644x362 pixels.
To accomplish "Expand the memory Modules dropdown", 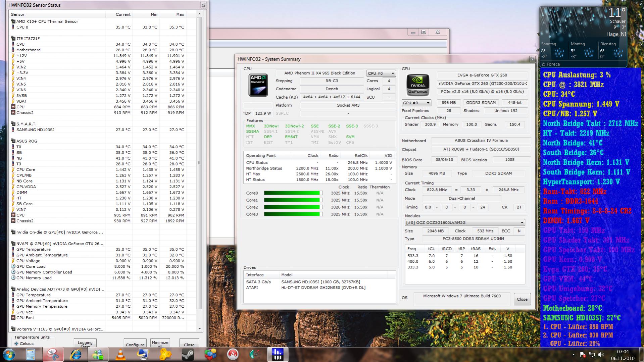I will pos(465,222).
